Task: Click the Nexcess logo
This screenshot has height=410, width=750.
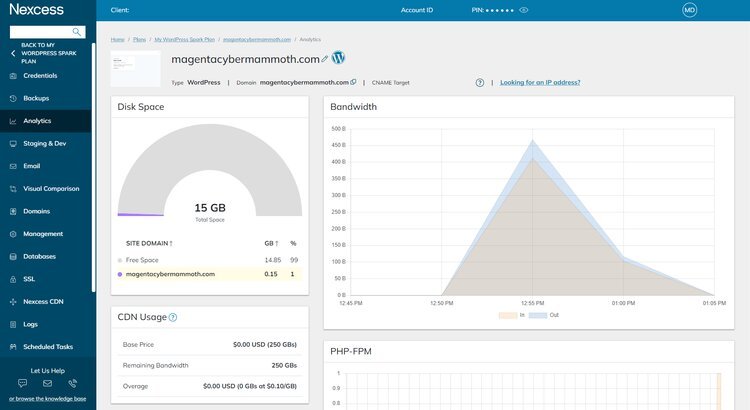Action: [x=36, y=9]
